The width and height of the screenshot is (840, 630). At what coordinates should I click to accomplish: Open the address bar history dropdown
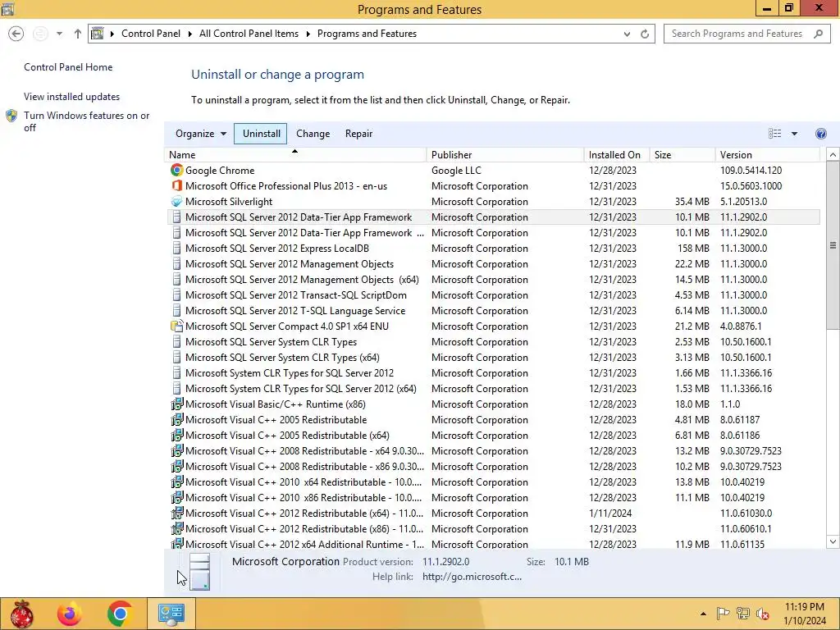click(627, 34)
